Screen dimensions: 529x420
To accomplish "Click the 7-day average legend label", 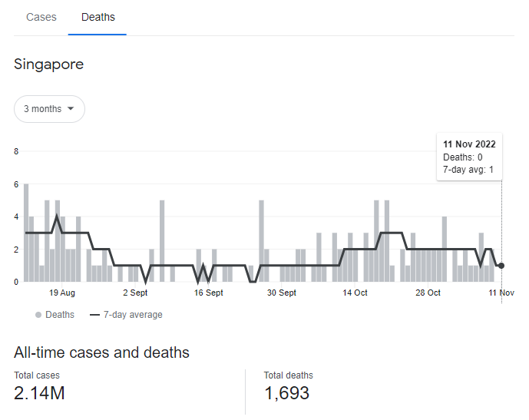I will pos(133,315).
